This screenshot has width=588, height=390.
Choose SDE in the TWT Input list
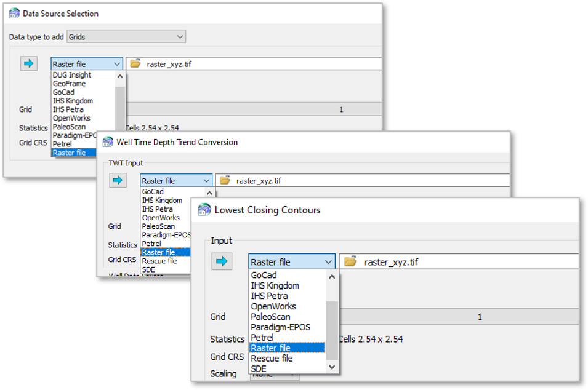(x=148, y=269)
